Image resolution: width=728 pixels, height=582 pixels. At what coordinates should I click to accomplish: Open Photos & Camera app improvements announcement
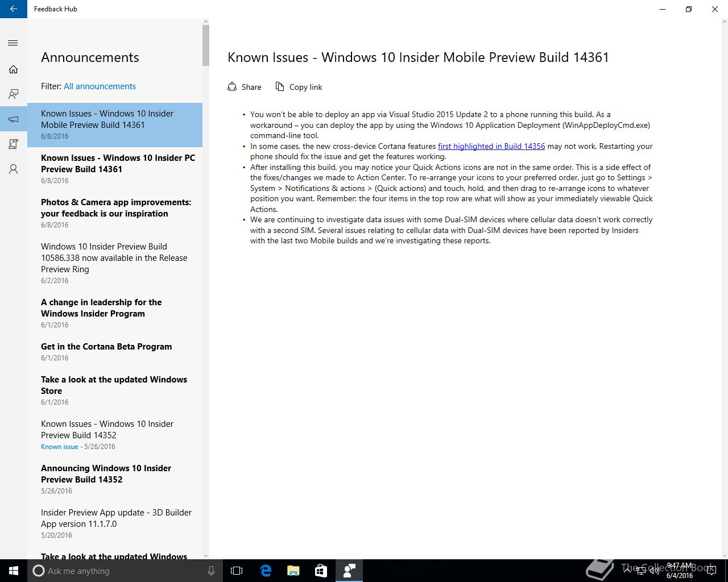click(x=115, y=214)
